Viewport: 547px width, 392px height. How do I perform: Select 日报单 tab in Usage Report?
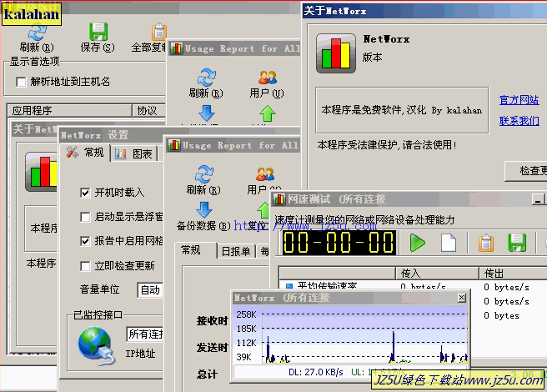pos(236,251)
